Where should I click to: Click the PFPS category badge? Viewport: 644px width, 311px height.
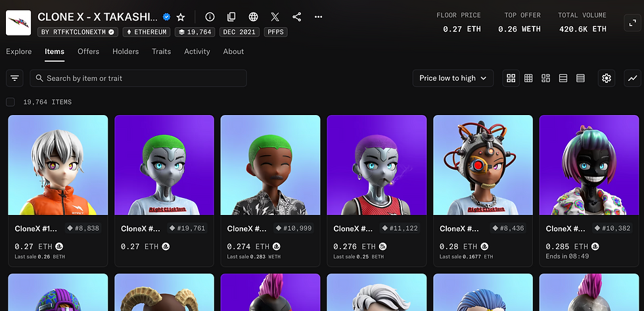[x=275, y=32]
